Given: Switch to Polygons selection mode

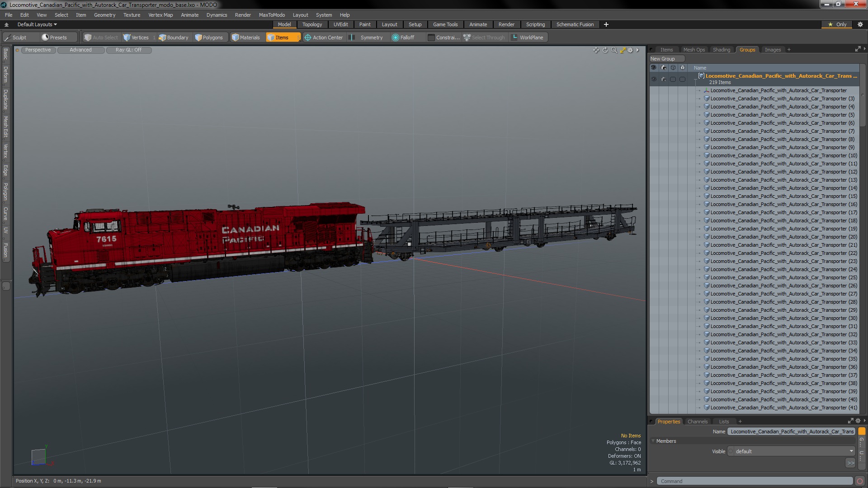Looking at the screenshot, I should [209, 38].
